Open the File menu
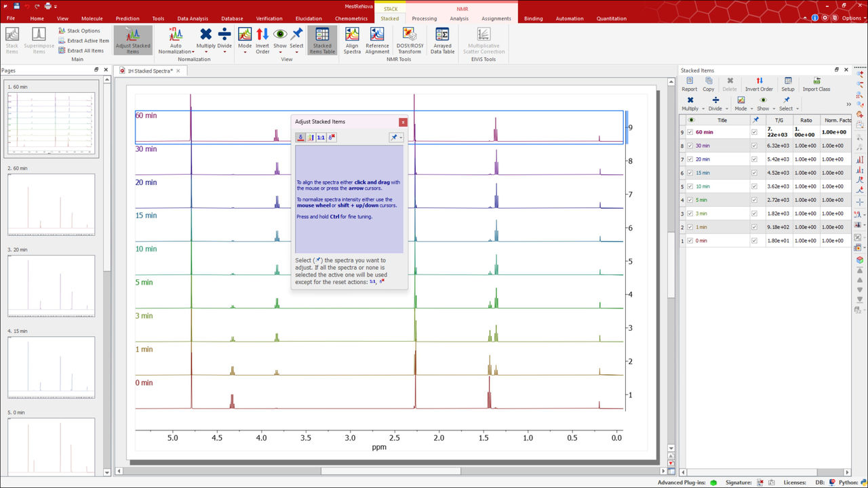868x488 pixels. pyautogui.click(x=11, y=18)
